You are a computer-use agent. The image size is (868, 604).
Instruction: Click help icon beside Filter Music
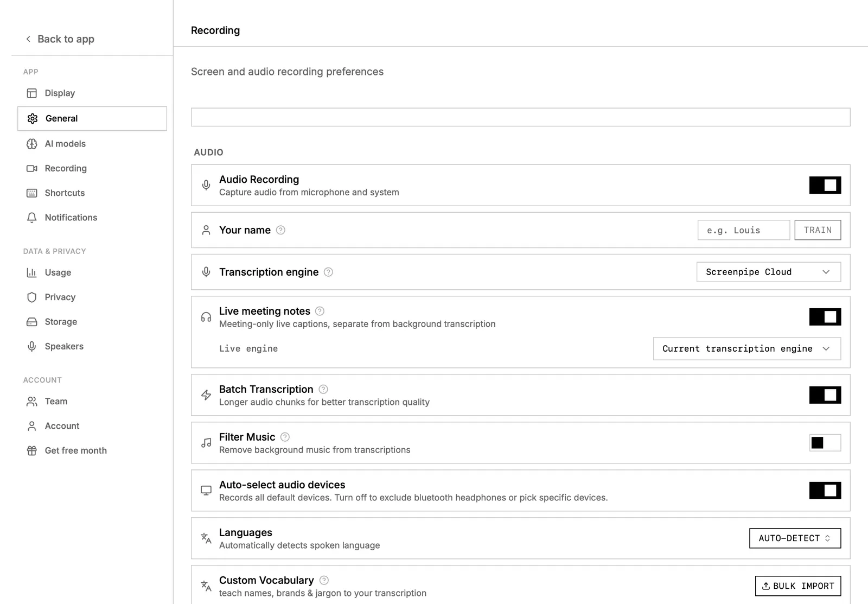(285, 437)
